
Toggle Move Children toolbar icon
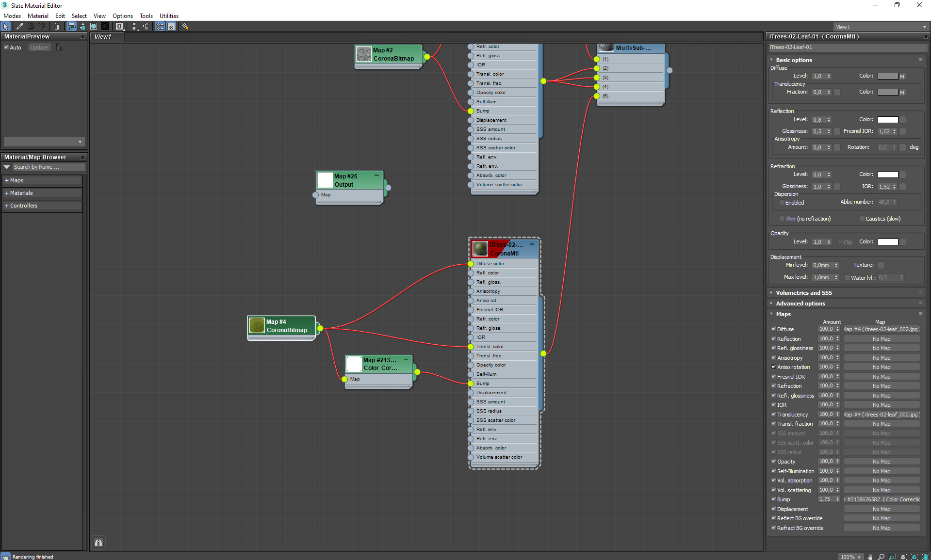(x=71, y=27)
